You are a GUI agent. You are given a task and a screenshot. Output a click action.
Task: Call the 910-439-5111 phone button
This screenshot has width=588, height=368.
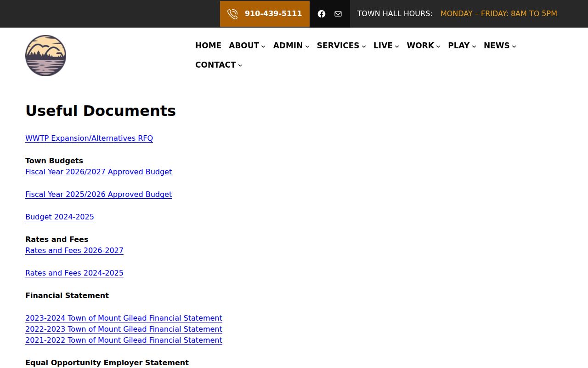tap(265, 14)
